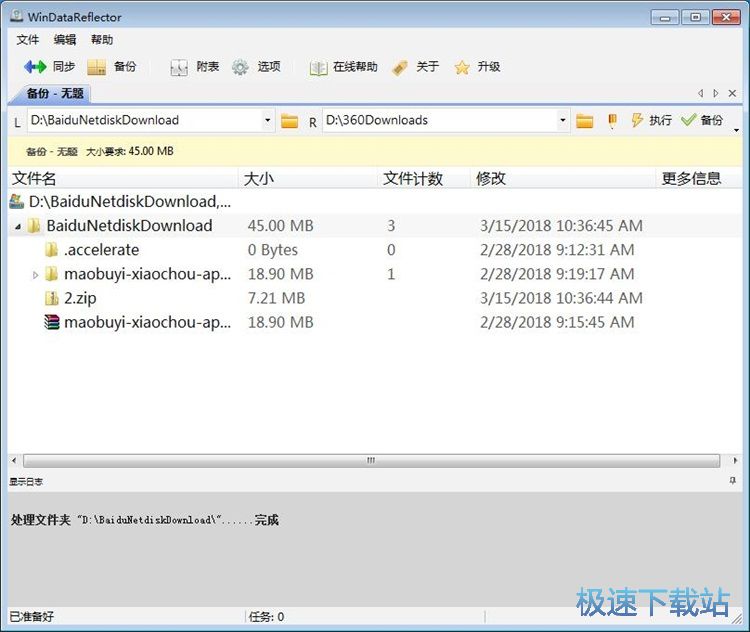Image resolution: width=750 pixels, height=632 pixels.
Task: Expand the right path D:\360Downloads dropdown
Action: [x=563, y=121]
